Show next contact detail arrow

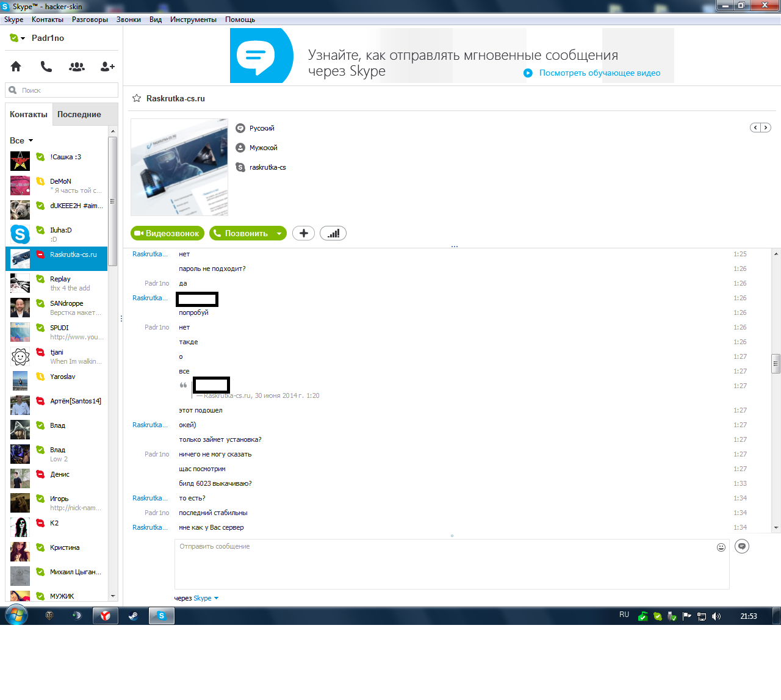point(766,128)
